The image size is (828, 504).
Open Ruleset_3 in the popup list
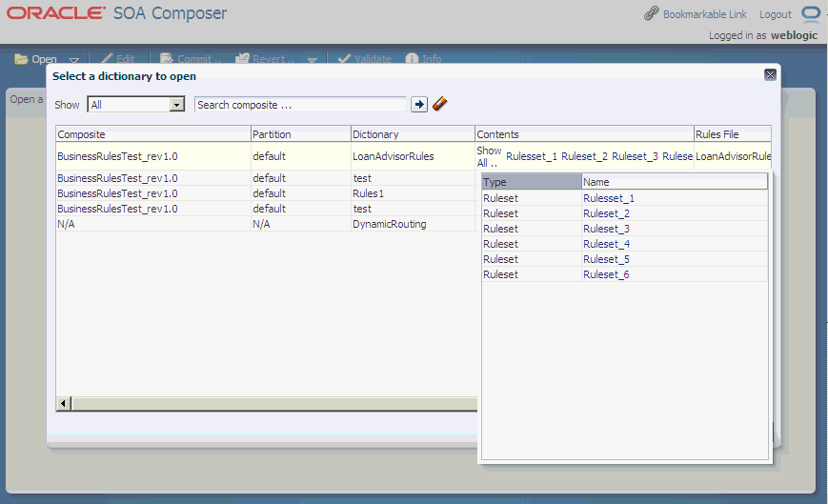606,229
